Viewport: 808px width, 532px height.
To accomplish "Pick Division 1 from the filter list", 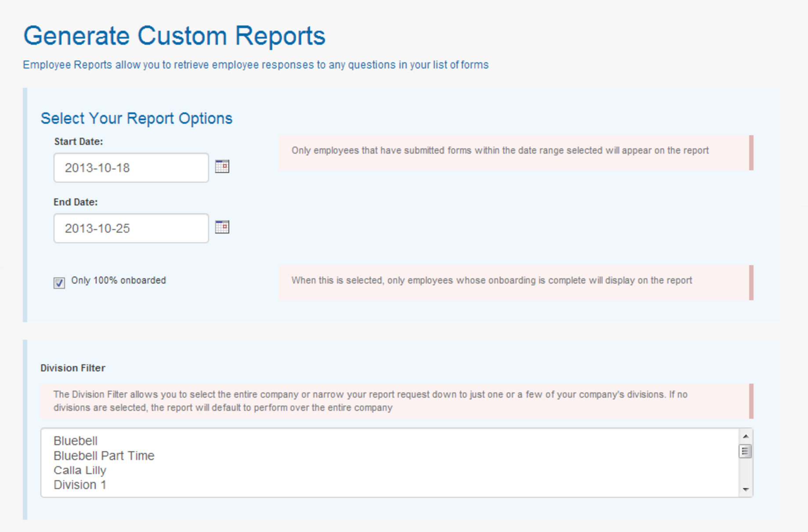I will [80, 485].
